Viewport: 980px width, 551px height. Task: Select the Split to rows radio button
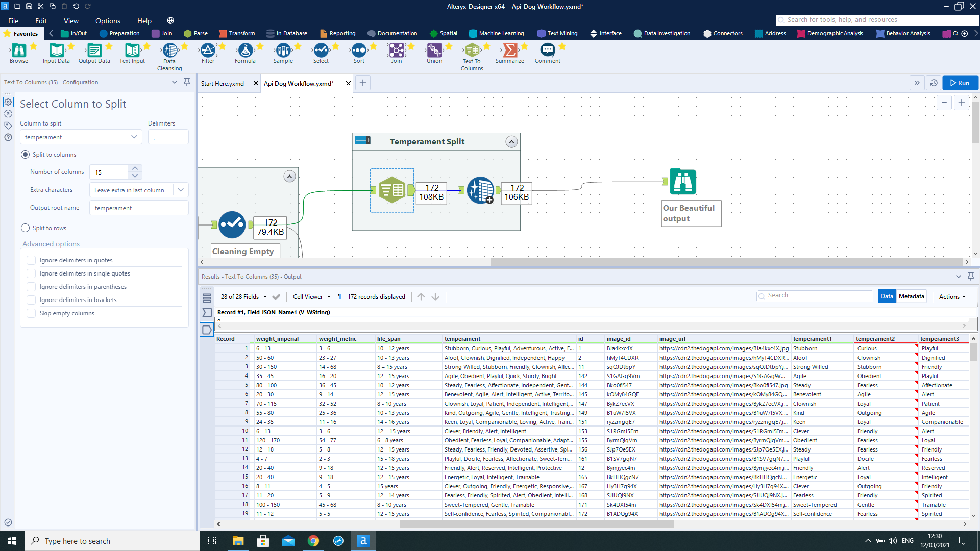[x=26, y=228]
